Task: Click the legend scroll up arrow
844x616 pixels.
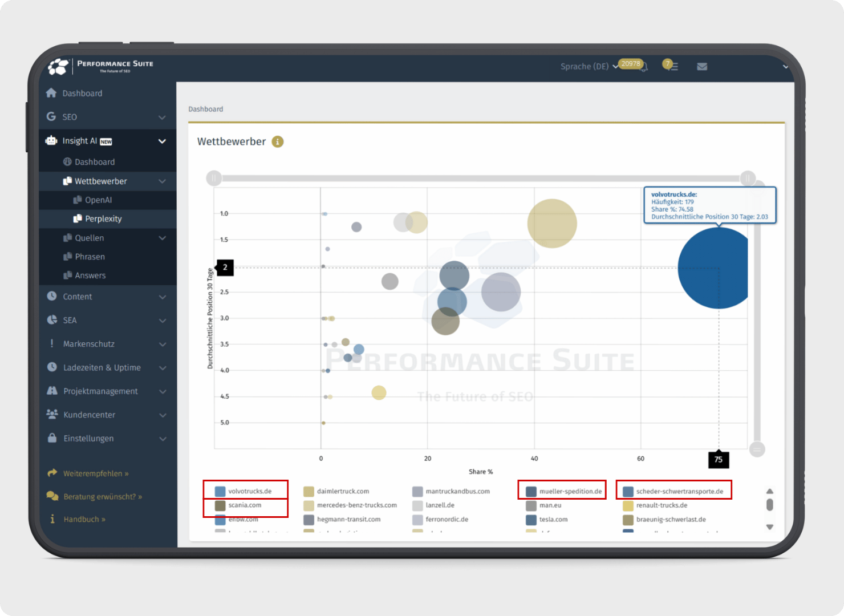Action: (770, 491)
